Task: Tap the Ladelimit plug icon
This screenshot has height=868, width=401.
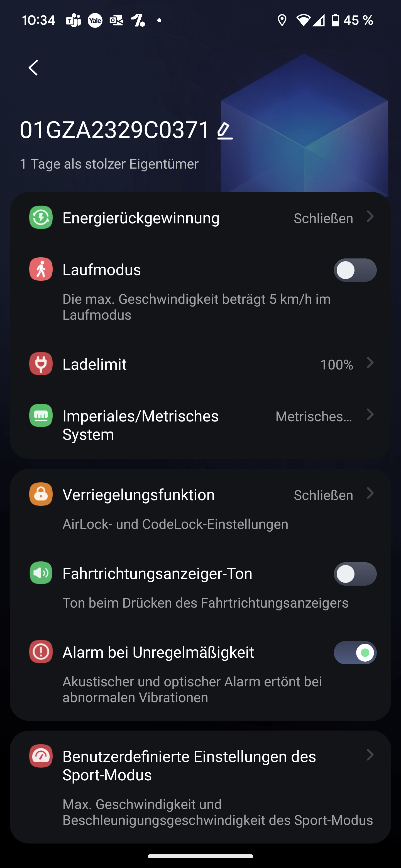Action: click(41, 364)
